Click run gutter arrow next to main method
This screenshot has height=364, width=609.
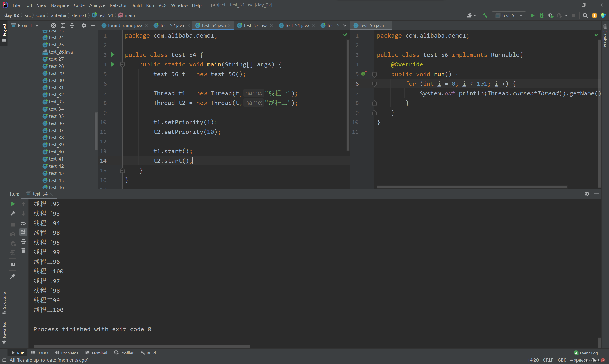(x=113, y=64)
